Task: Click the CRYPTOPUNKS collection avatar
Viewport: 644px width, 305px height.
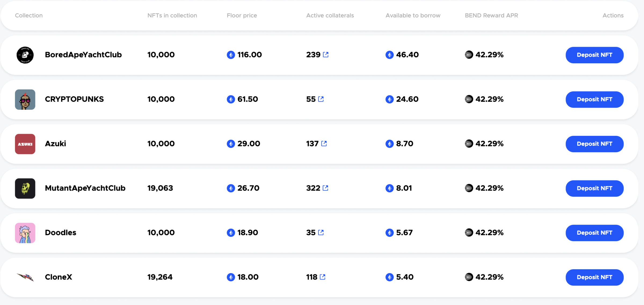Action: pyautogui.click(x=25, y=99)
